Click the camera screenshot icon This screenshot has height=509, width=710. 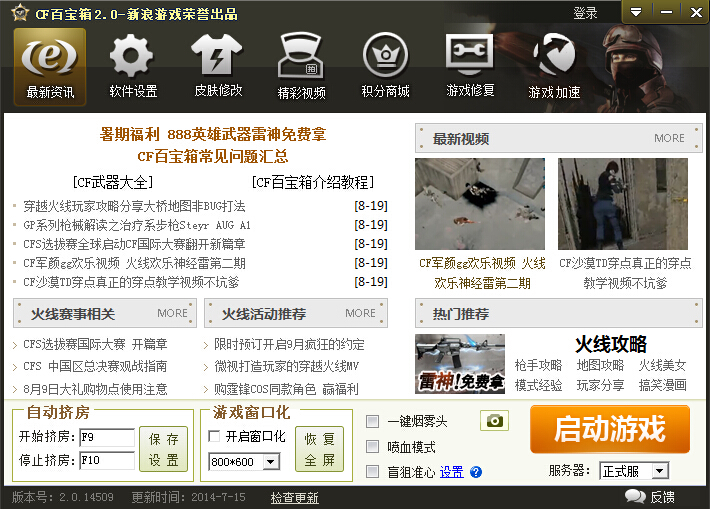[x=494, y=421]
